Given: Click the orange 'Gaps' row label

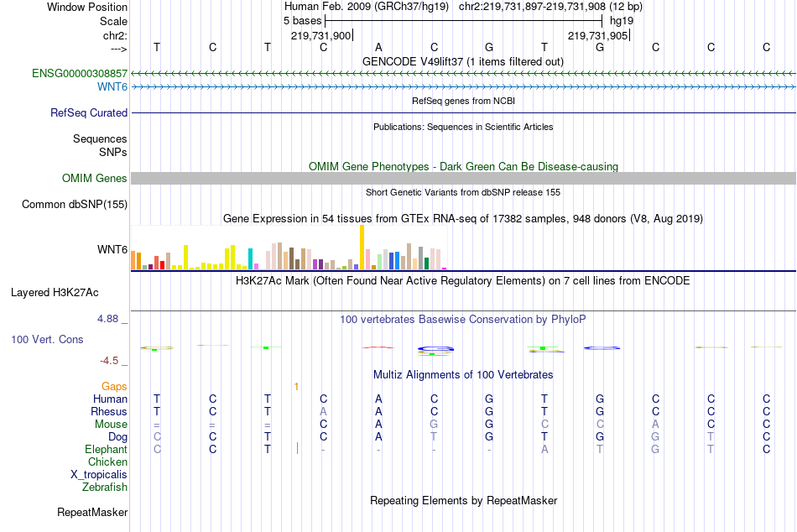Looking at the screenshot, I should pyautogui.click(x=114, y=387).
